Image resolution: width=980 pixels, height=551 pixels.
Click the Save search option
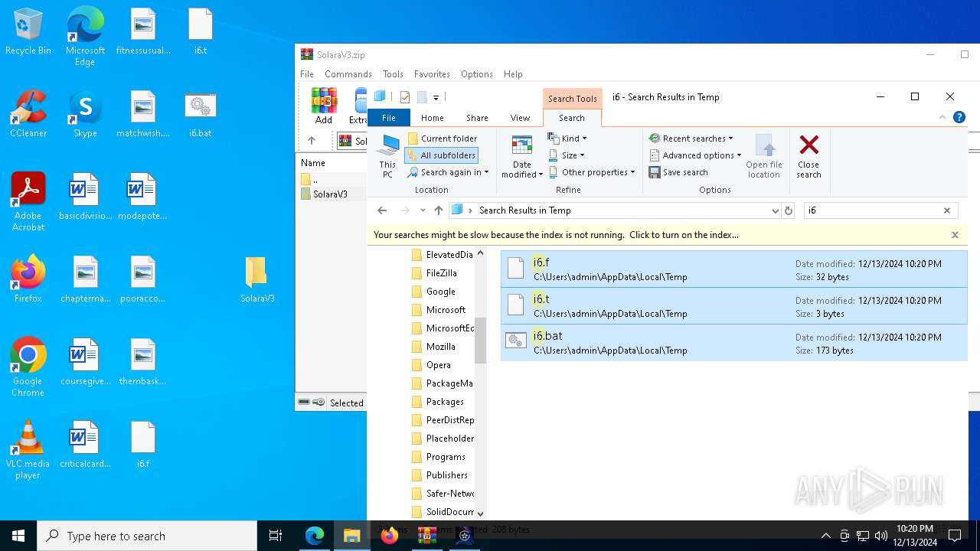678,172
